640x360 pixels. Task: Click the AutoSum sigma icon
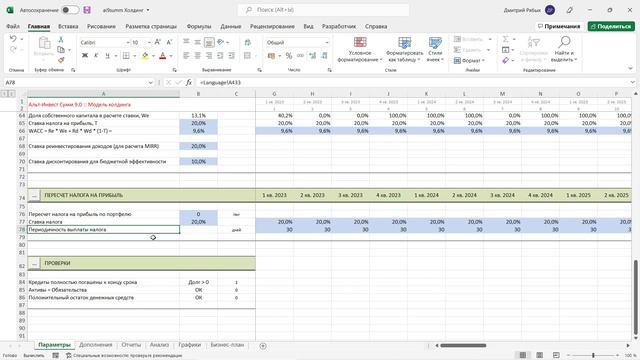(x=506, y=39)
